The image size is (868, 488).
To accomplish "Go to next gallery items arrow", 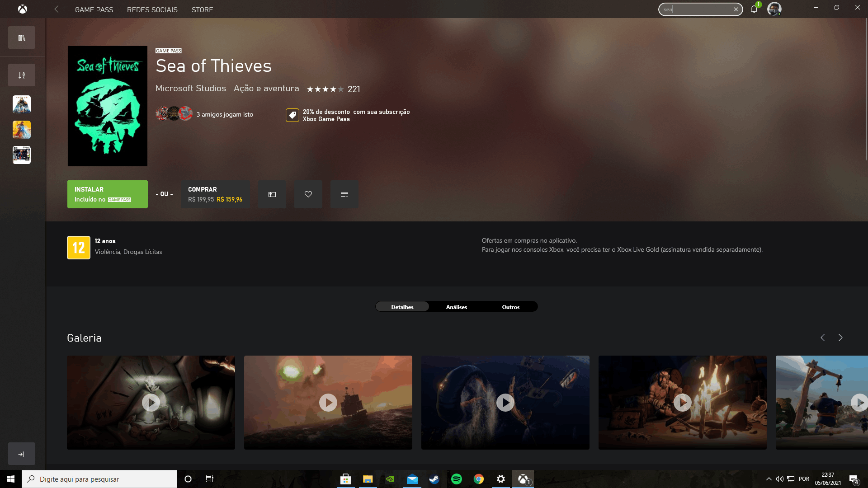I will (x=840, y=338).
